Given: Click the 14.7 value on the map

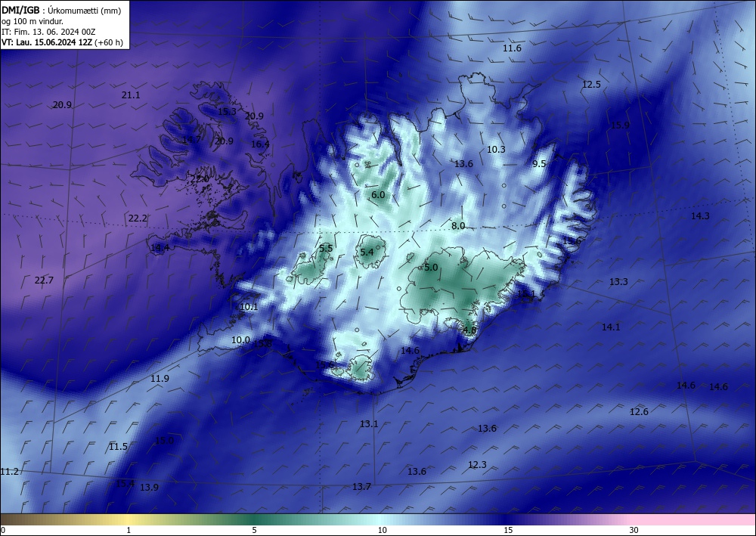Looking at the screenshot, I should (x=191, y=140).
